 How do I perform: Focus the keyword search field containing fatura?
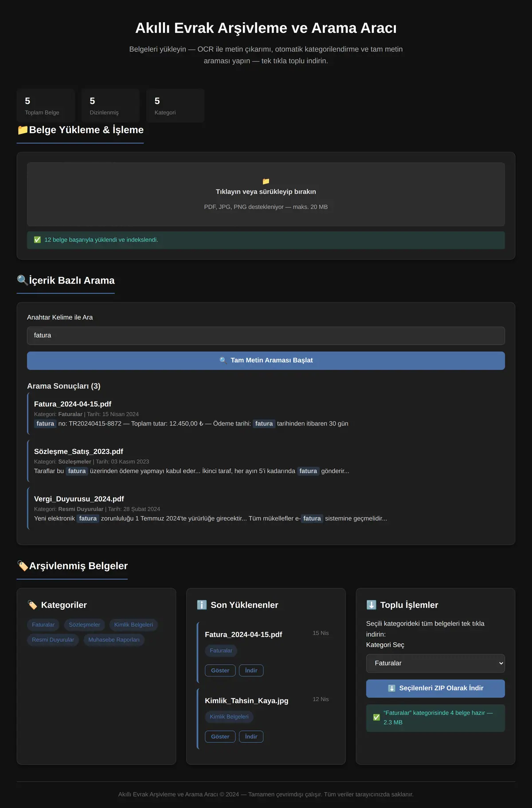tap(266, 336)
